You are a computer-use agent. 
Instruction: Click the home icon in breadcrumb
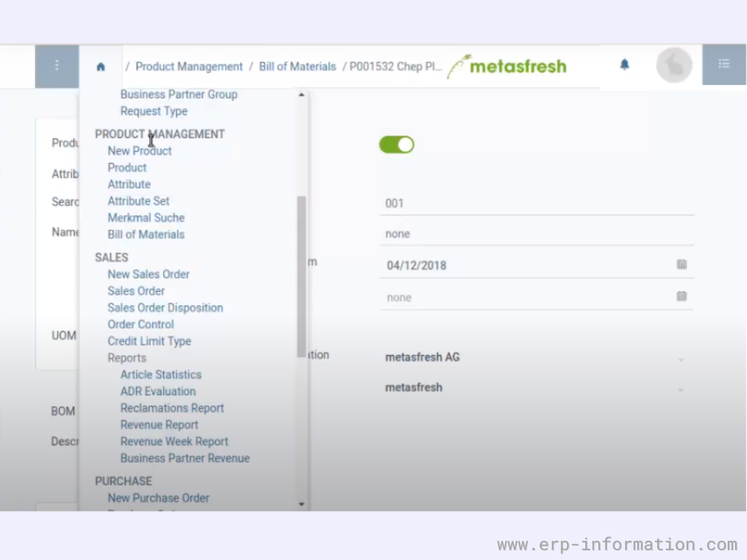(x=101, y=67)
